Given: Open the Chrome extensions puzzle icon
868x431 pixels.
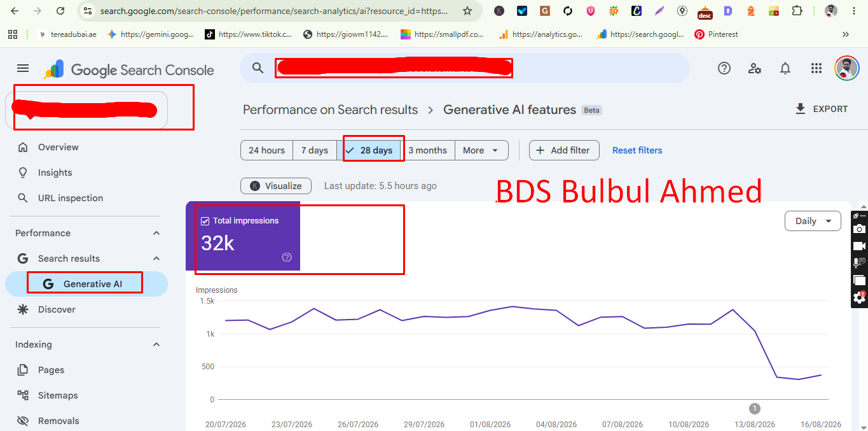Looking at the screenshot, I should (x=797, y=11).
